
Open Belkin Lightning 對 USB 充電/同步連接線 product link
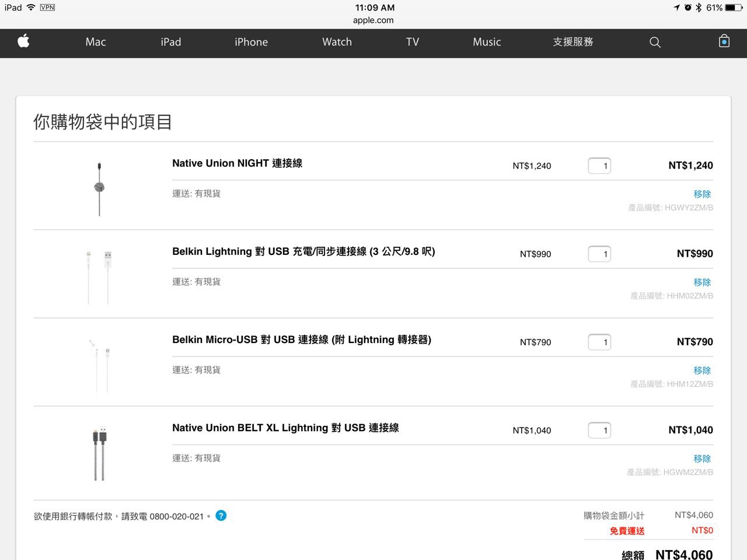tap(303, 251)
